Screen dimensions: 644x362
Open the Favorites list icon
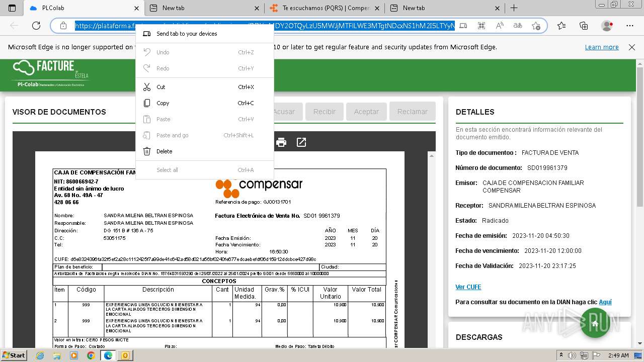(561, 26)
